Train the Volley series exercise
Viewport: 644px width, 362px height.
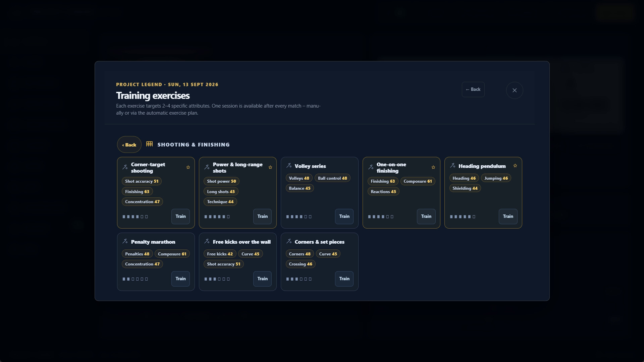[x=344, y=217]
